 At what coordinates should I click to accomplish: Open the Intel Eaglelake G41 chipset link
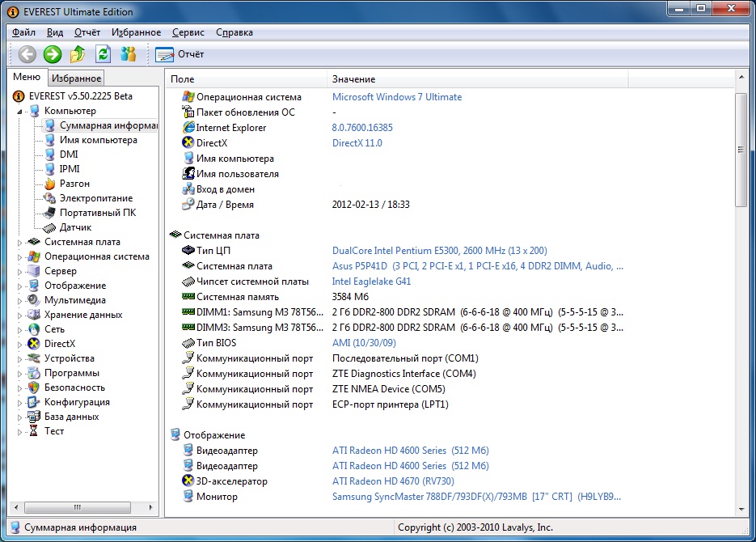[371, 282]
